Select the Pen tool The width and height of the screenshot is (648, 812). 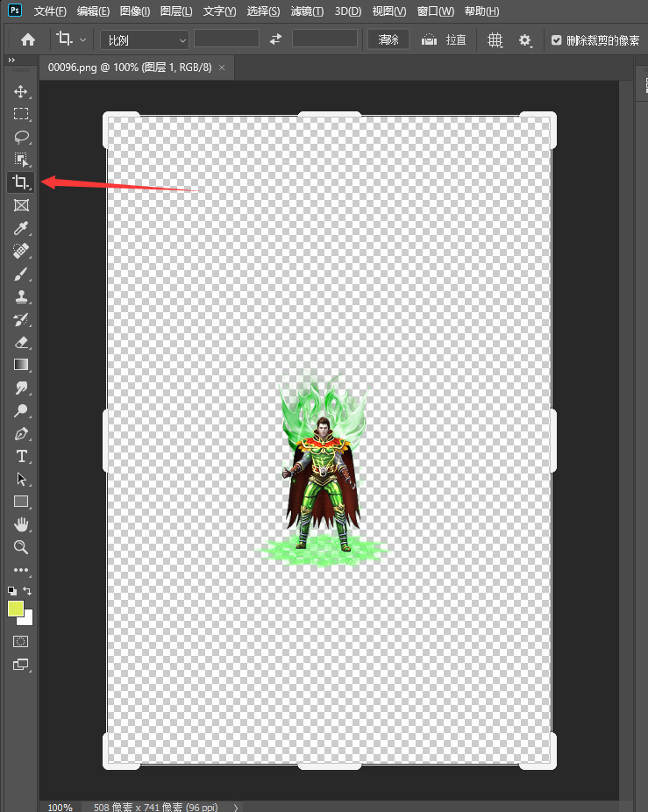click(x=21, y=433)
